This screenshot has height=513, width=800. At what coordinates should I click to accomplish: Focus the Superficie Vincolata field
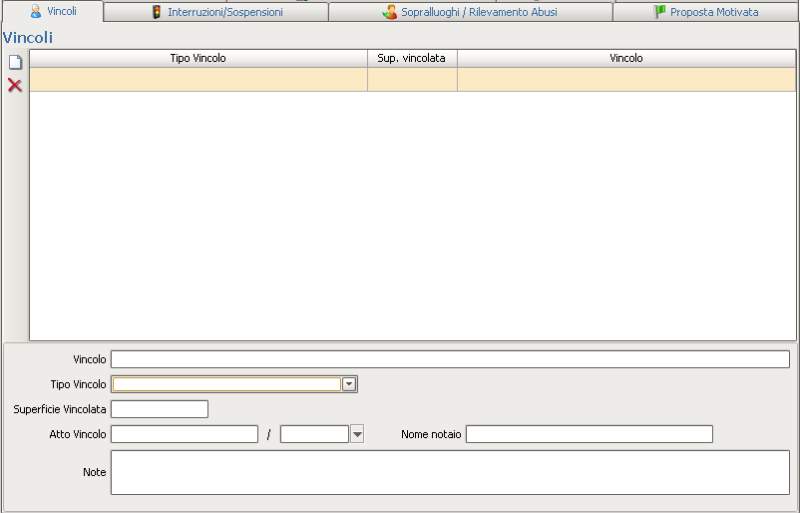160,409
